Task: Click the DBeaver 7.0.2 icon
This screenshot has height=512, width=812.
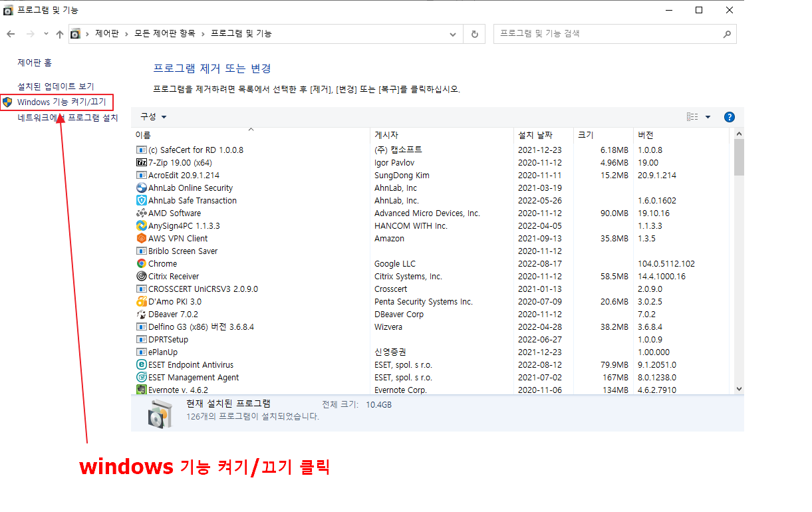Action: pos(141,314)
